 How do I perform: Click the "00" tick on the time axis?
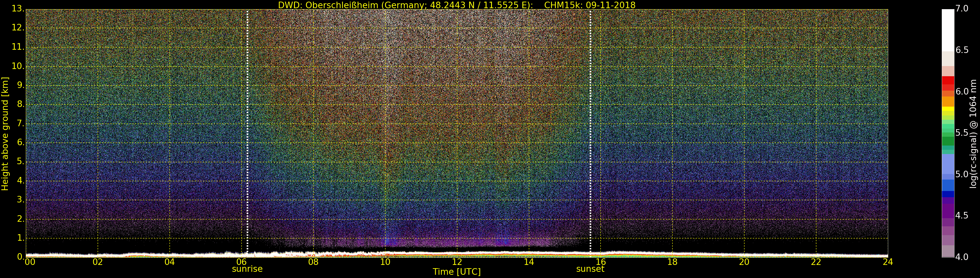pyautogui.click(x=30, y=262)
